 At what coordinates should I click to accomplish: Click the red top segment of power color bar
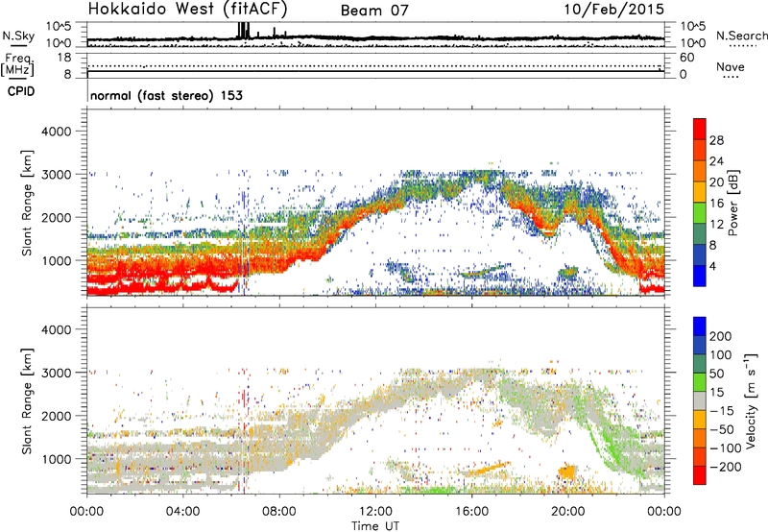coord(700,129)
